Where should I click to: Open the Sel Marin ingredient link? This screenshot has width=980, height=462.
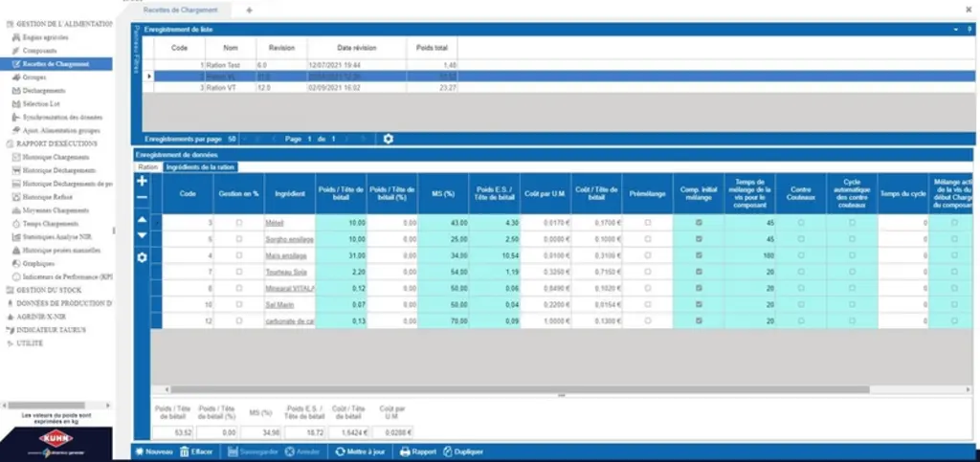(279, 305)
